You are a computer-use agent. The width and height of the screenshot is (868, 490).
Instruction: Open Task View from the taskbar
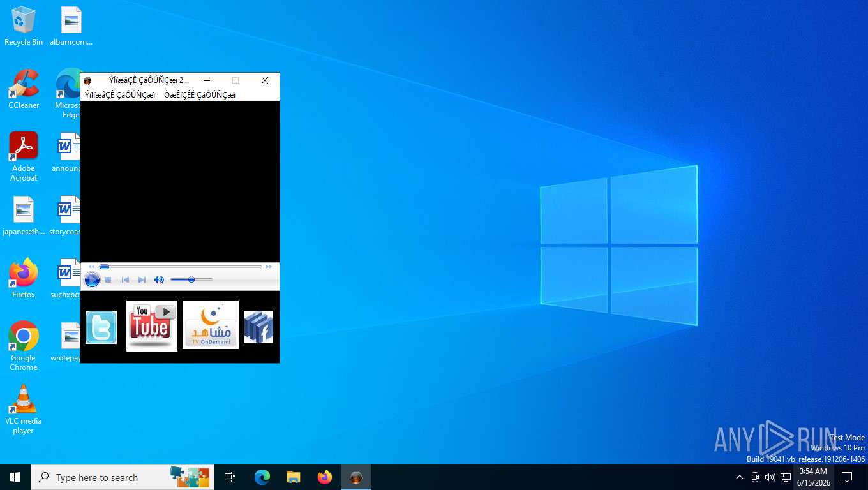(230, 477)
